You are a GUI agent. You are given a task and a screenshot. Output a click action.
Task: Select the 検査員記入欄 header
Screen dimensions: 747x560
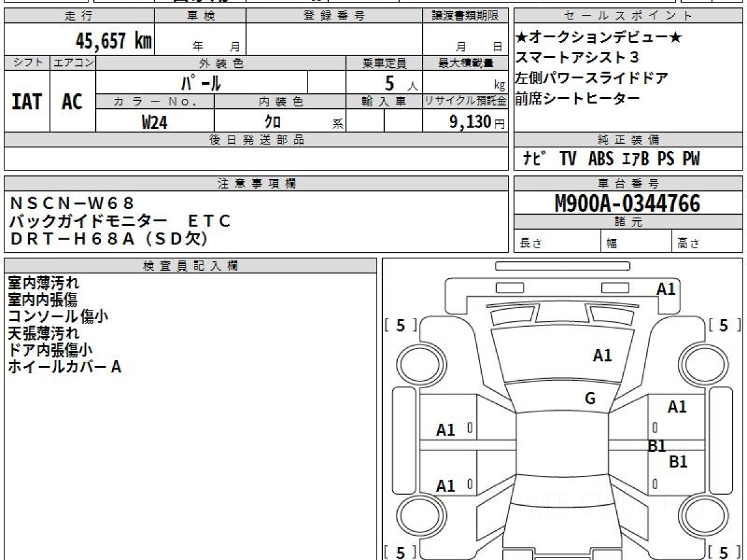pyautogui.click(x=190, y=266)
